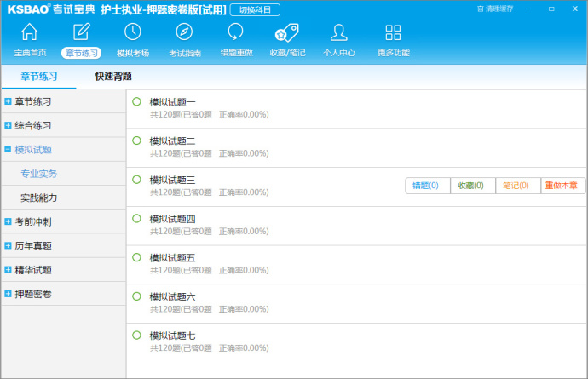Switch to the 快速背题 tab

tap(113, 76)
